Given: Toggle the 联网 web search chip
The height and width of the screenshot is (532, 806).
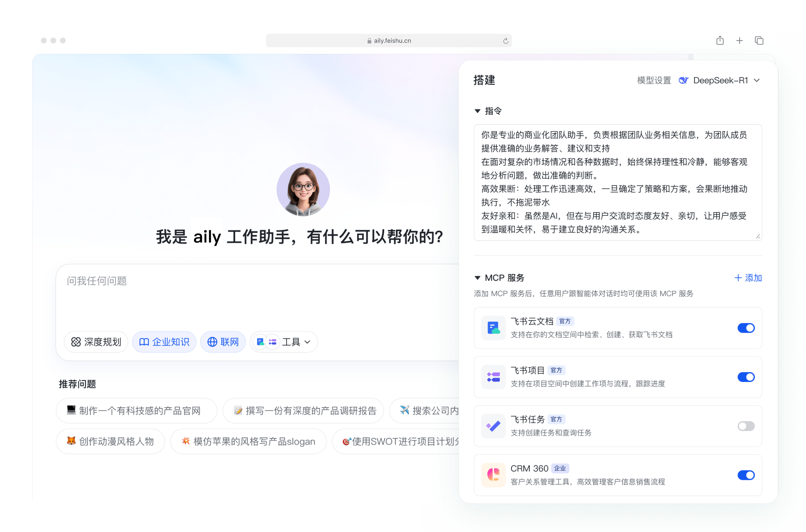Looking at the screenshot, I should point(223,342).
